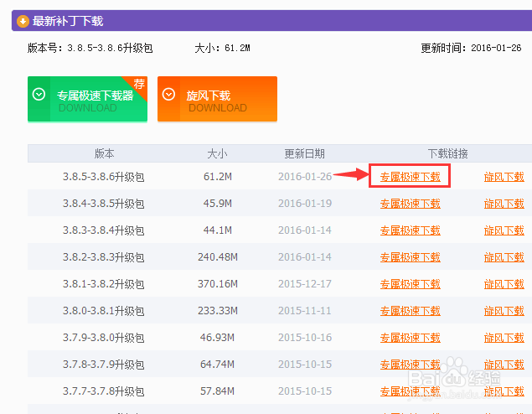Click the green 专属极速下载器 DOWNLOAD button

point(87,99)
